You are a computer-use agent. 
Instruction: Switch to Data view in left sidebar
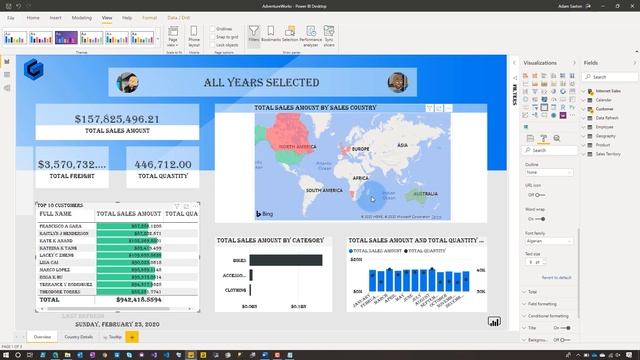pyautogui.click(x=7, y=75)
